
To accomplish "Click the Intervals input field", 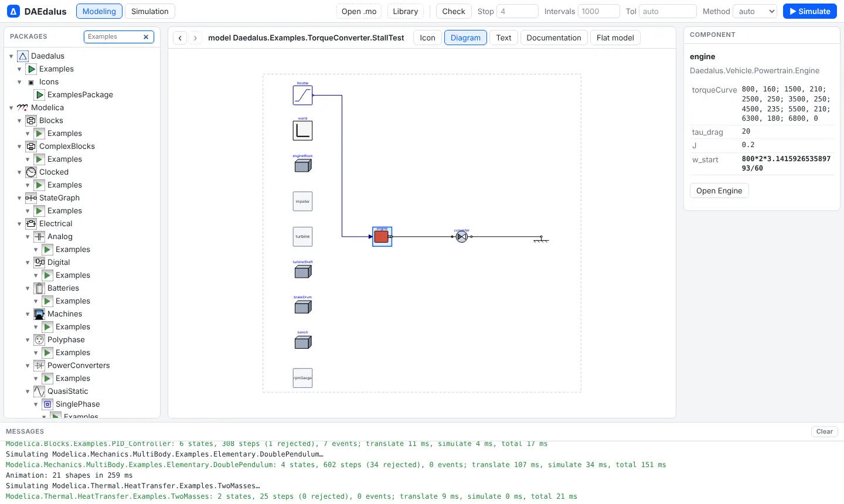I will click(599, 11).
